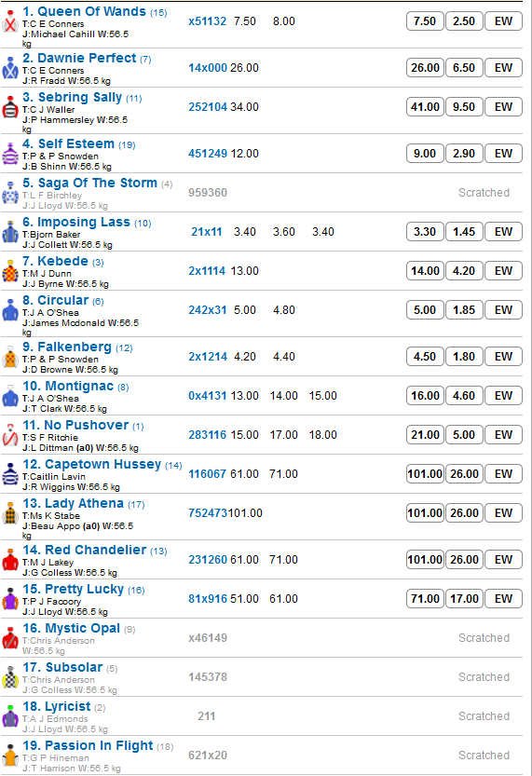The image size is (532, 776).
Task: Select win odds 7.50 for Queen Of Wands
Action: 425,21
